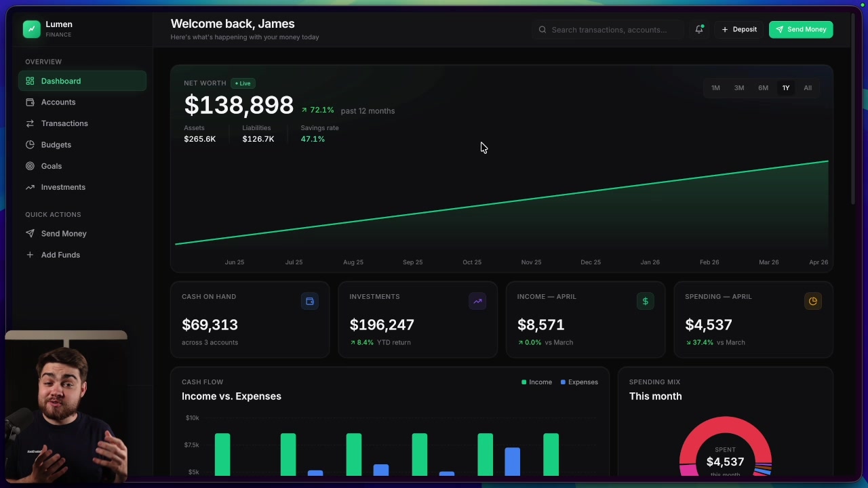
Task: Click the Add Funds plus icon
Action: coord(30,254)
